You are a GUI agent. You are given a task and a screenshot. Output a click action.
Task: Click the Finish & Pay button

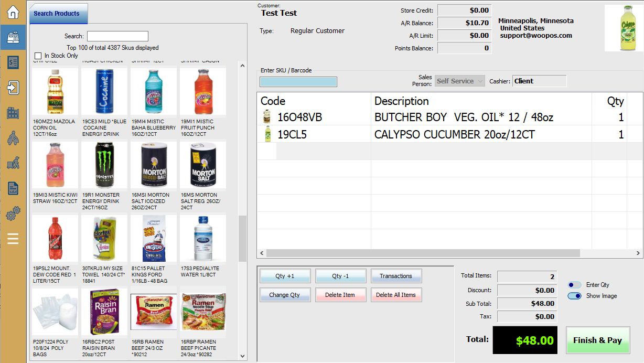[x=598, y=340]
